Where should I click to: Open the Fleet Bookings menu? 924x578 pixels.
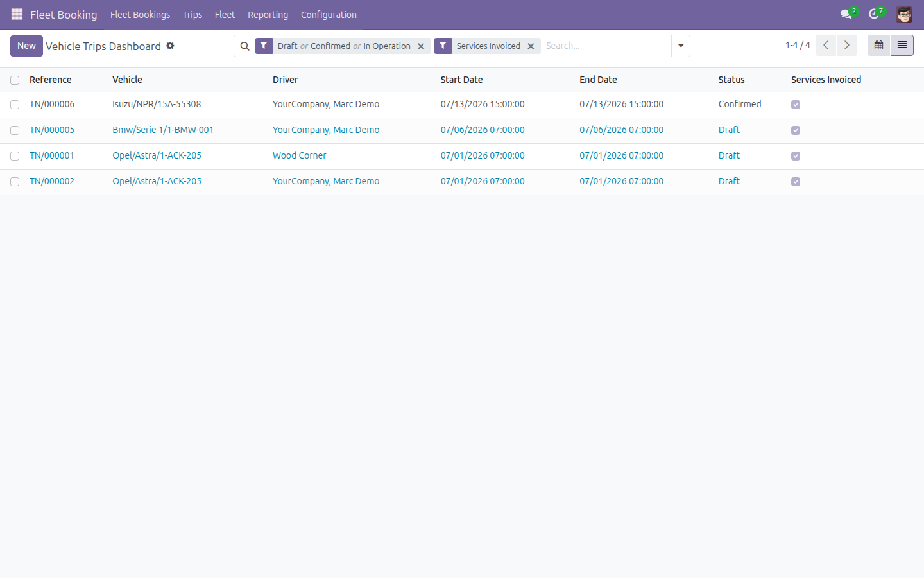pos(140,14)
